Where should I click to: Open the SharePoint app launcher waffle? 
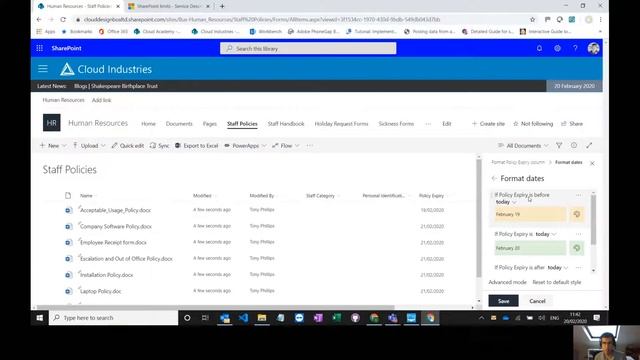tap(40, 48)
